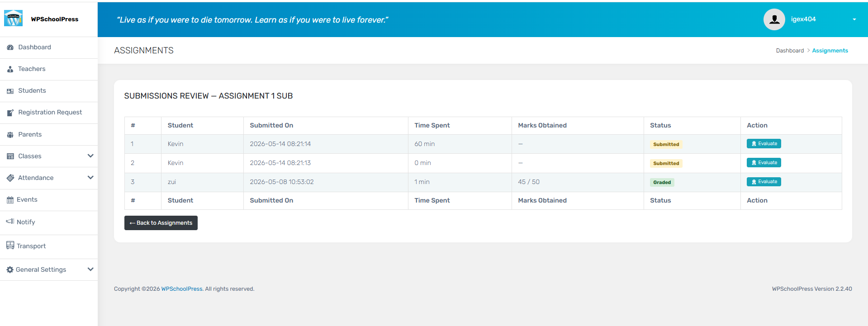The image size is (868, 326).
Task: Click the Dashboard gauge icon in sidebar
Action: 10,47
